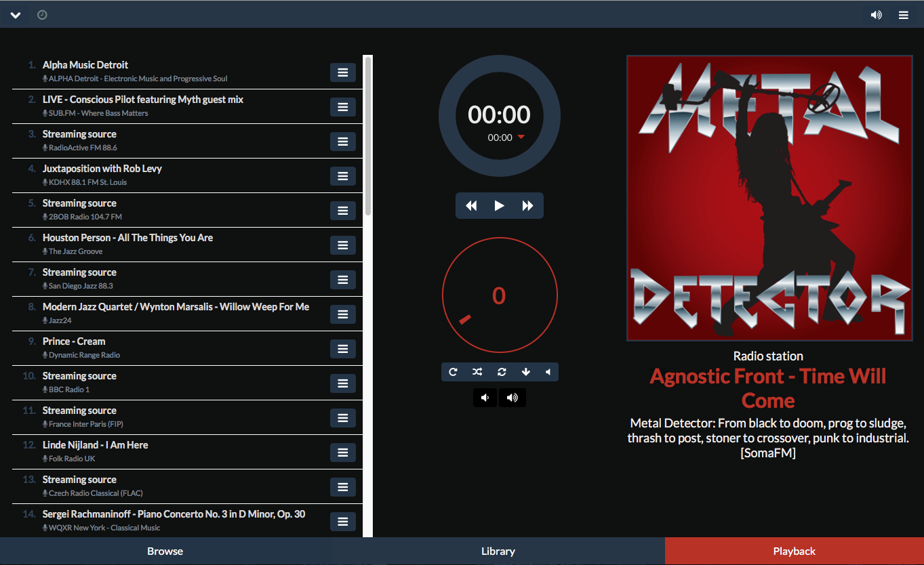Open menu for Houston Person playlist item
This screenshot has height=565, width=924.
(x=343, y=245)
